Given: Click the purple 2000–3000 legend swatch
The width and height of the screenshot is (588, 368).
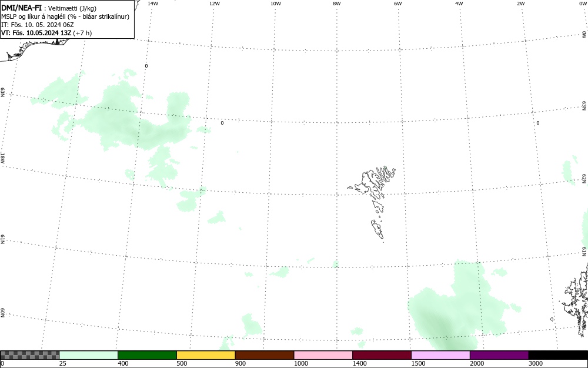Looking at the screenshot, I should (499, 355).
